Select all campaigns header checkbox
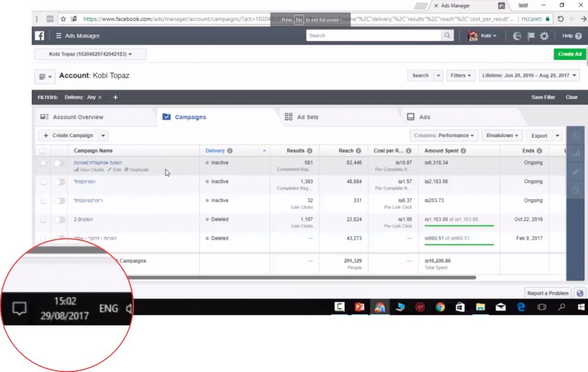The image size is (588, 372). [42, 151]
